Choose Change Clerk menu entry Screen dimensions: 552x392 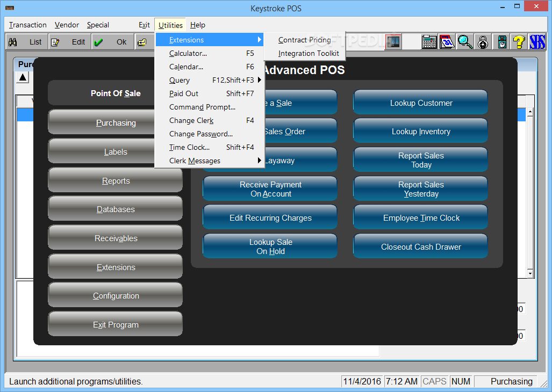pyautogui.click(x=210, y=121)
